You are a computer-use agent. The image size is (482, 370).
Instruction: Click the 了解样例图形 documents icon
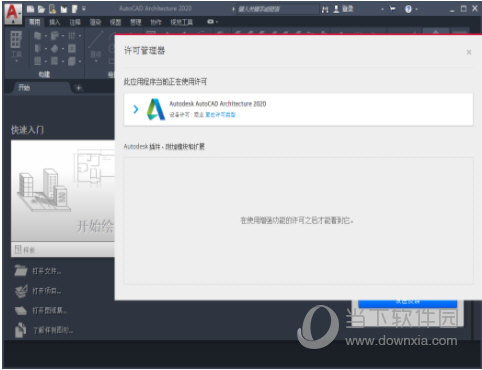click(x=21, y=330)
